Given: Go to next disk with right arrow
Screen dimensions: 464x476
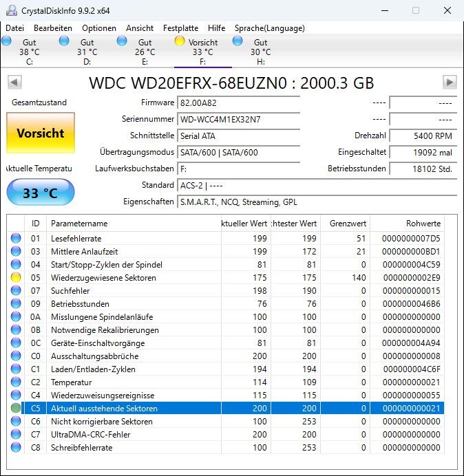Looking at the screenshot, I should [x=450, y=82].
